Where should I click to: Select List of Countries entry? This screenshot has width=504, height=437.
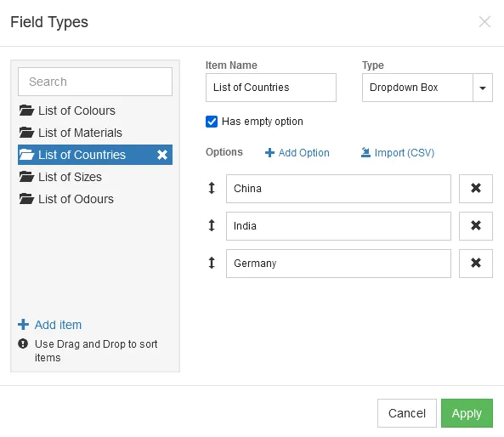pyautogui.click(x=95, y=155)
